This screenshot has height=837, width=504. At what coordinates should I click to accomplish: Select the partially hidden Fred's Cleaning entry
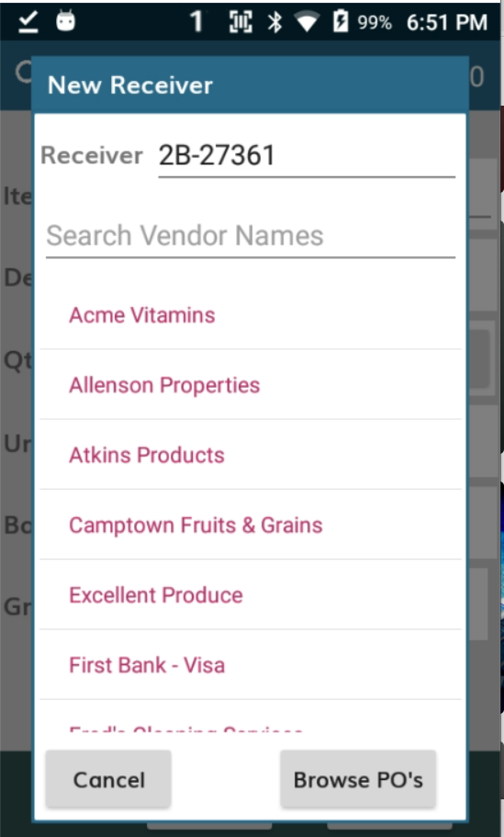tap(251, 717)
